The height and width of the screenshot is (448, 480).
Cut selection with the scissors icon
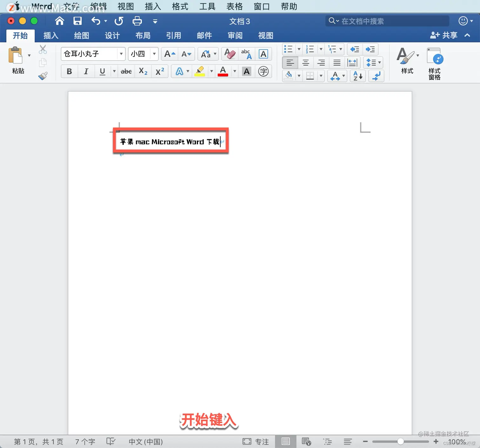(x=43, y=49)
